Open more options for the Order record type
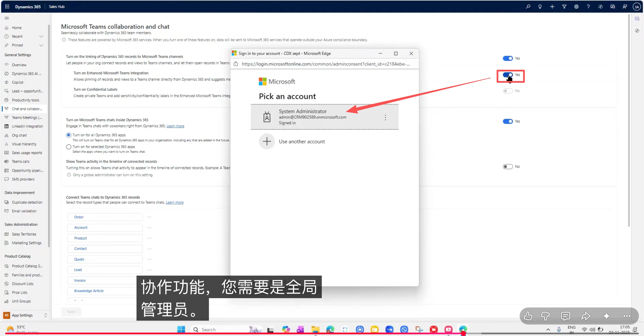Image resolution: width=644 pixels, height=336 pixels. coord(149,217)
